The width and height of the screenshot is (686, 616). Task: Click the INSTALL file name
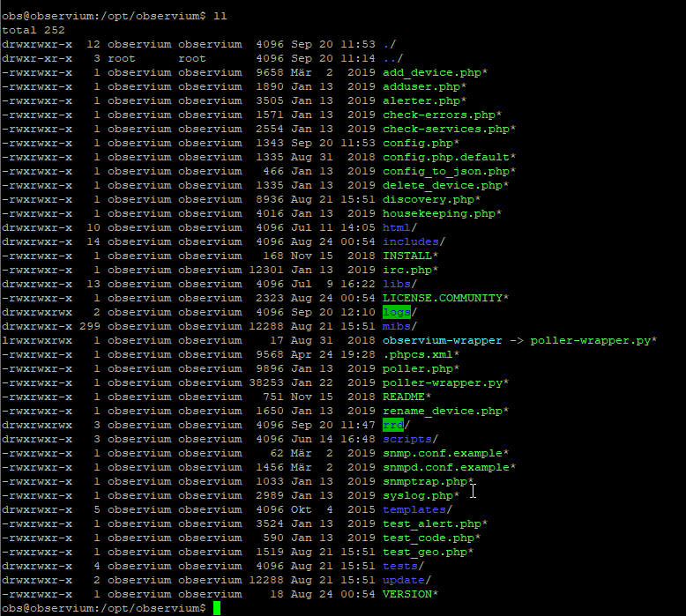[x=406, y=256]
